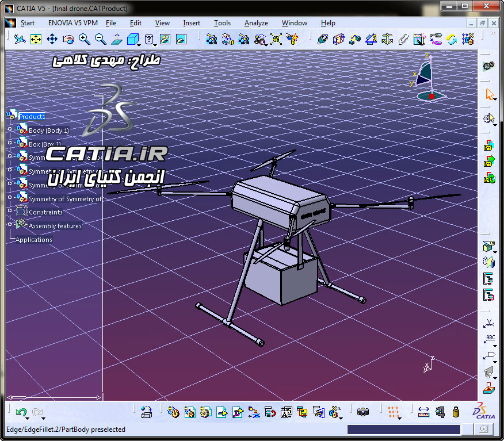
Task: Click the Normal View icon
Action: pos(116,39)
